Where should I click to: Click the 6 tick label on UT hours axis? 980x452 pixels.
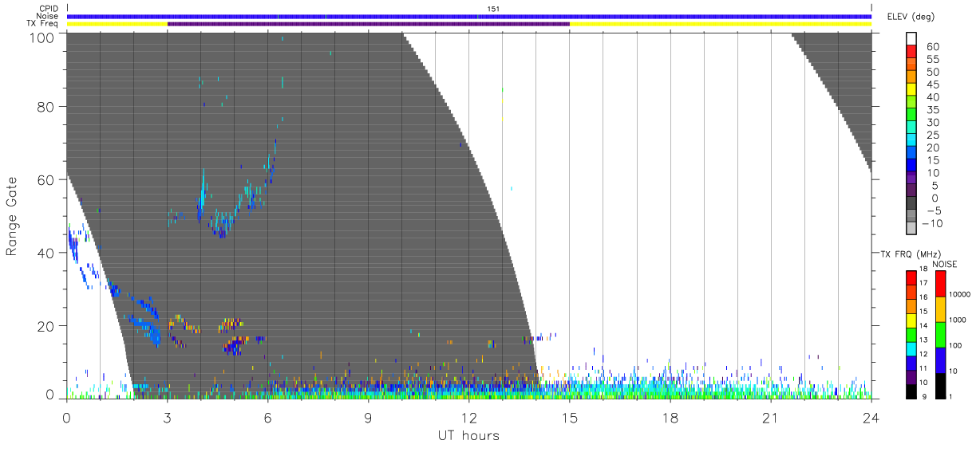pyautogui.click(x=268, y=417)
